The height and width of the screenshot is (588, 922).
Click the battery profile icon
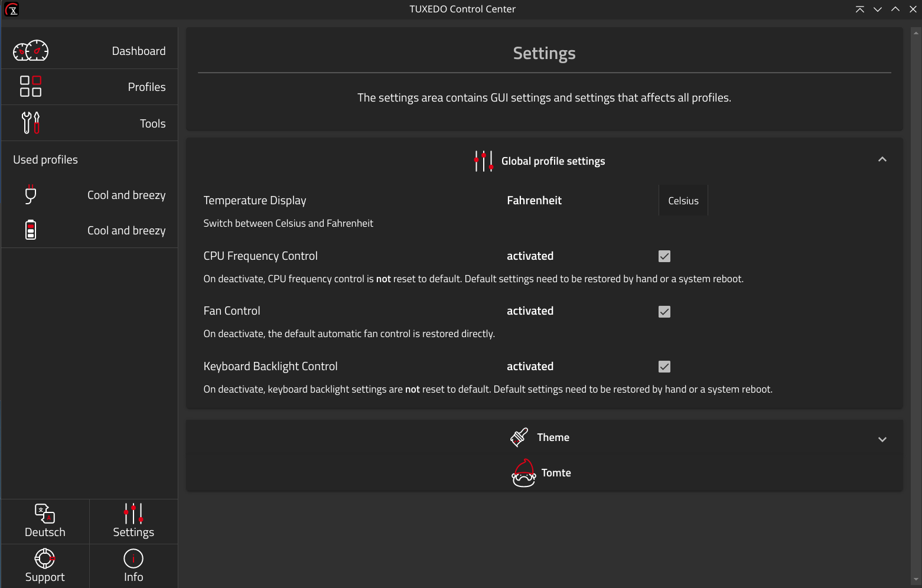pyautogui.click(x=31, y=230)
